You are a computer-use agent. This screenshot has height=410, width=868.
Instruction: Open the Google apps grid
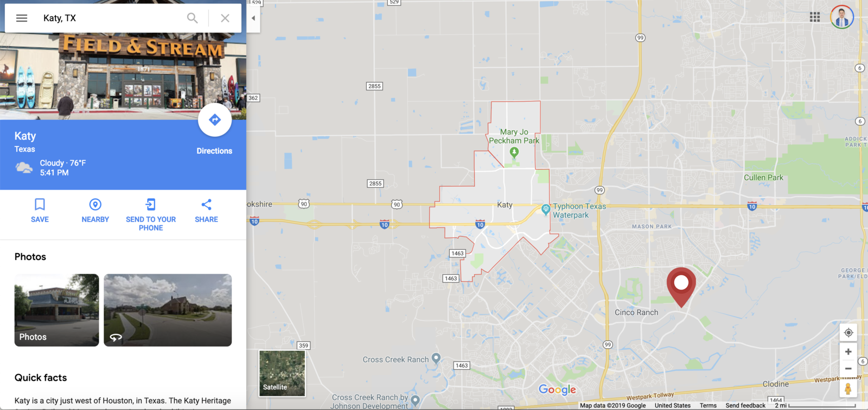(x=815, y=17)
